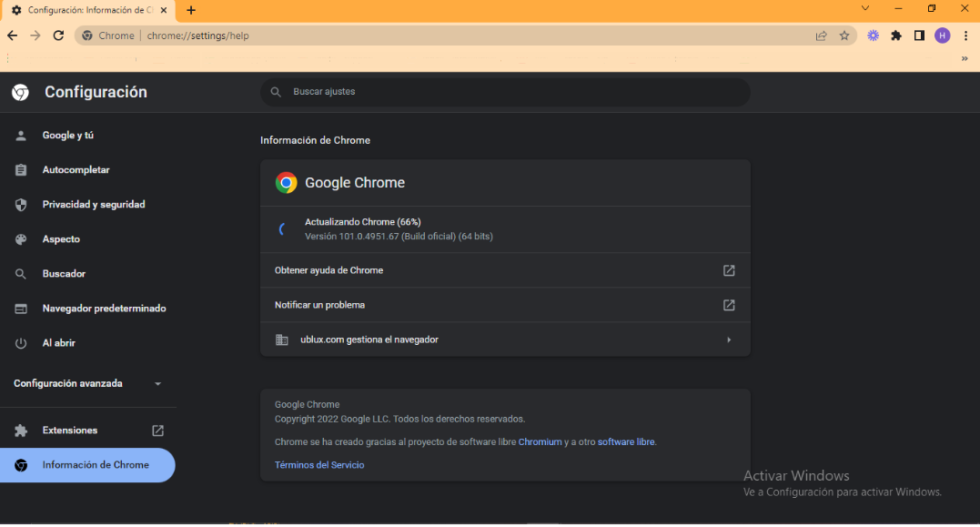
Task: Open the Chrome three-dot menu
Action: click(x=965, y=35)
